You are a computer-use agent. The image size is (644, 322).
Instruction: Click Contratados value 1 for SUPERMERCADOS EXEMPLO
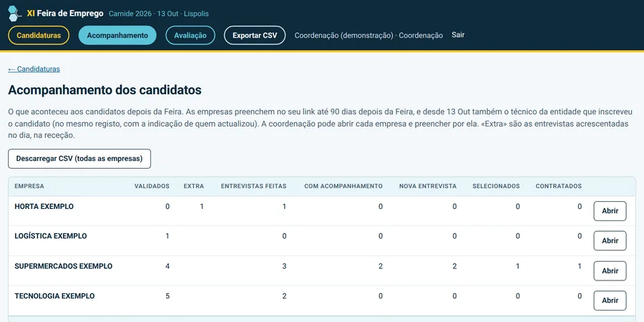point(580,266)
